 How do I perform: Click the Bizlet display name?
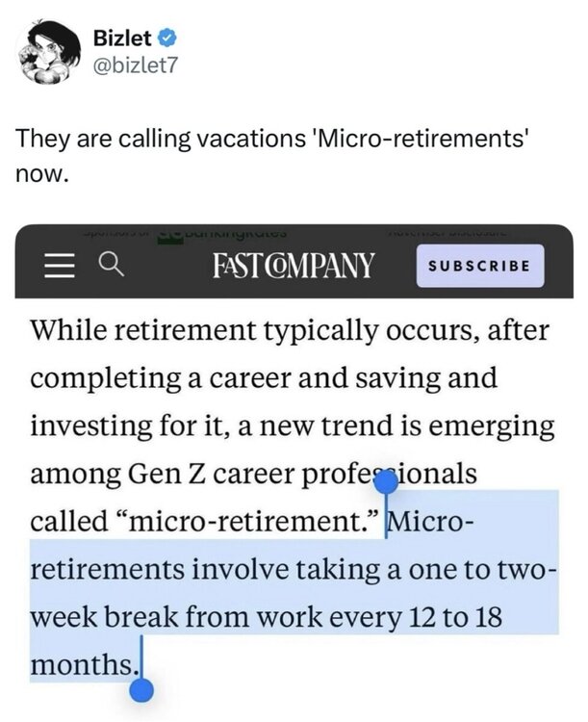pyautogui.click(x=122, y=38)
